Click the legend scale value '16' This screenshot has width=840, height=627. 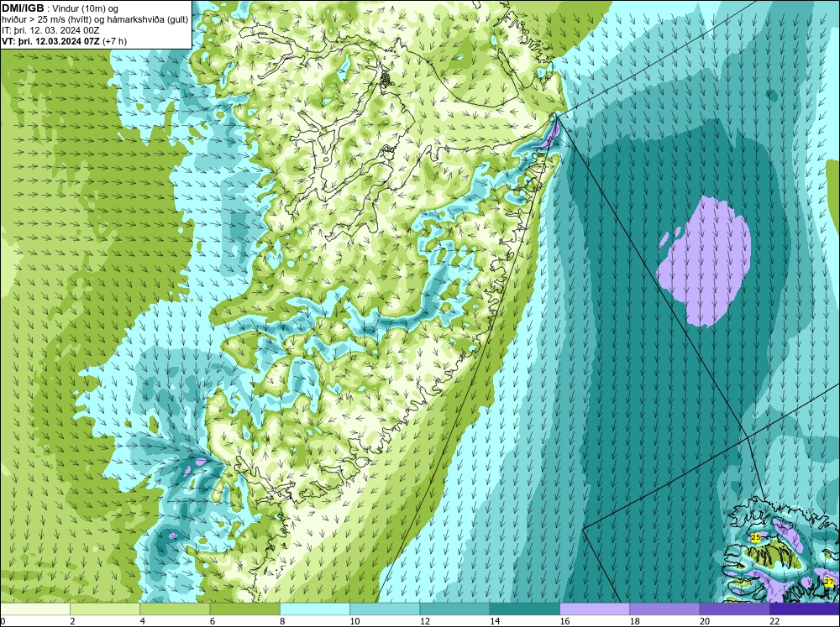coord(564,621)
